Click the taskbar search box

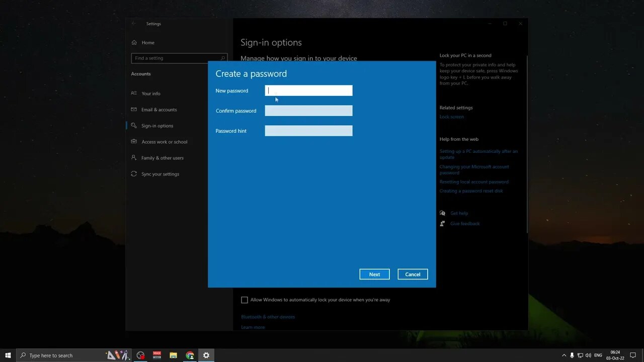point(74,355)
